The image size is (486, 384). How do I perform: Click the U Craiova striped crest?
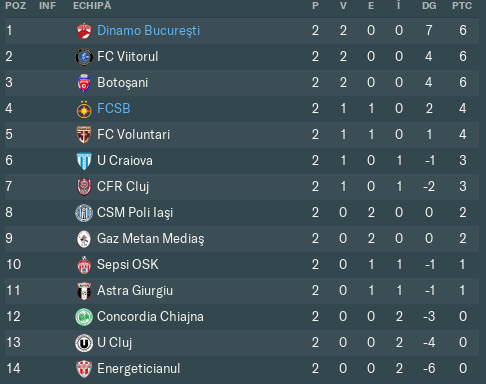84,161
